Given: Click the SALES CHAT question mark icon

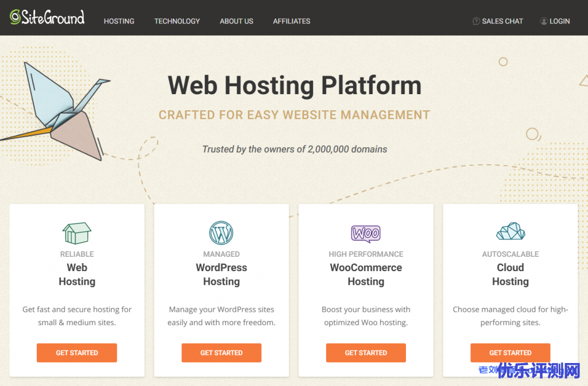Looking at the screenshot, I should (476, 21).
